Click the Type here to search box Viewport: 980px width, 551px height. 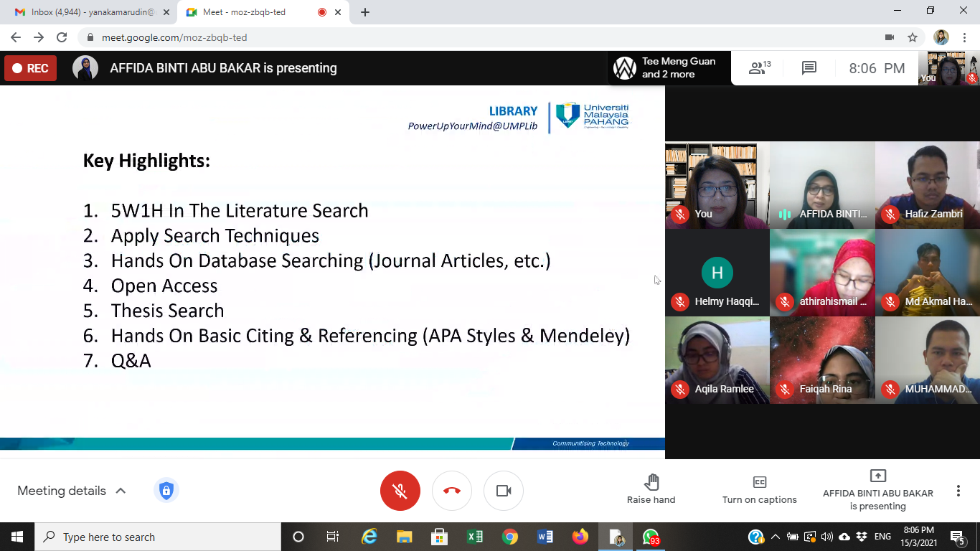158,537
